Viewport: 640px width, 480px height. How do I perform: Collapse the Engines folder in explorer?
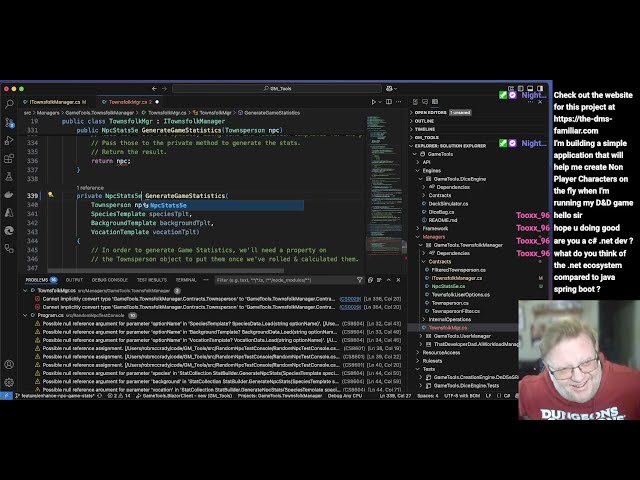431,170
